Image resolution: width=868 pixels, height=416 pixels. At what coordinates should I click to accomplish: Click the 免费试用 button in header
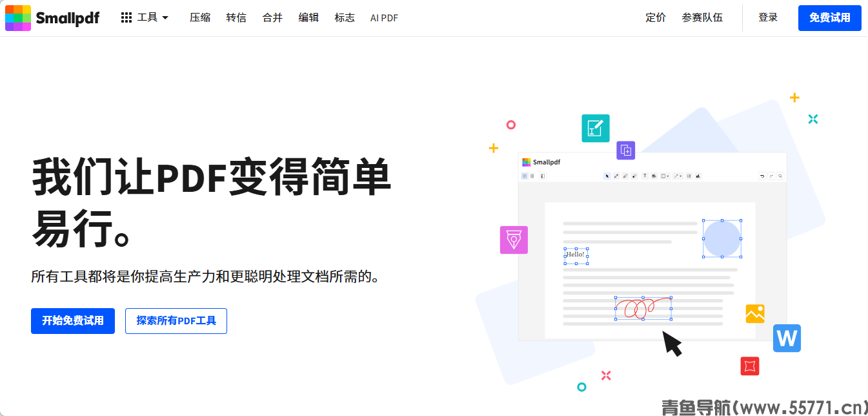(x=830, y=18)
